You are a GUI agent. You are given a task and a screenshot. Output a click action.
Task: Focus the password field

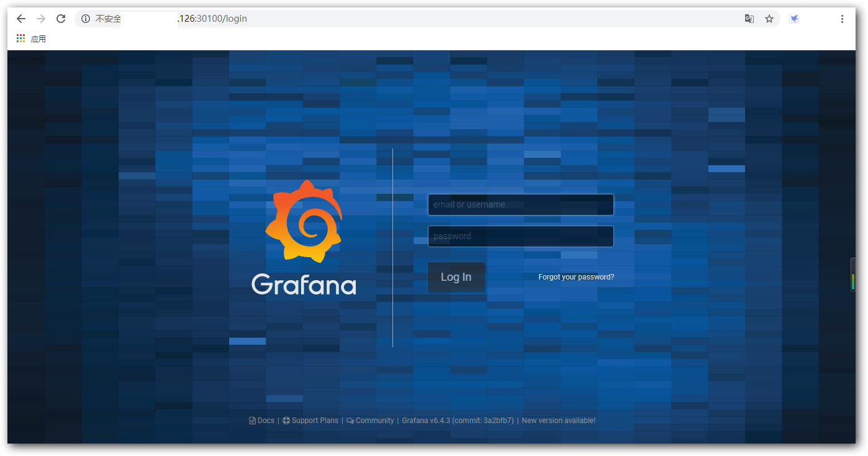pos(520,236)
